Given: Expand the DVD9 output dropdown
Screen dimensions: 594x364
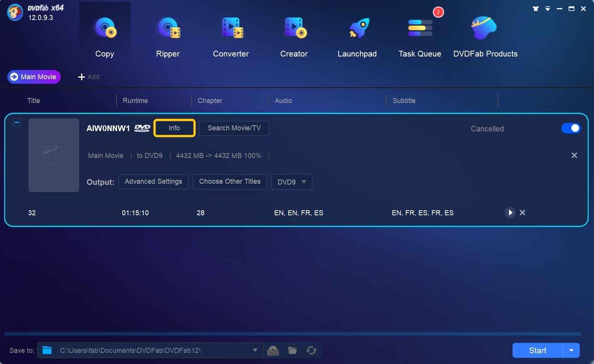Looking at the screenshot, I should click(292, 182).
